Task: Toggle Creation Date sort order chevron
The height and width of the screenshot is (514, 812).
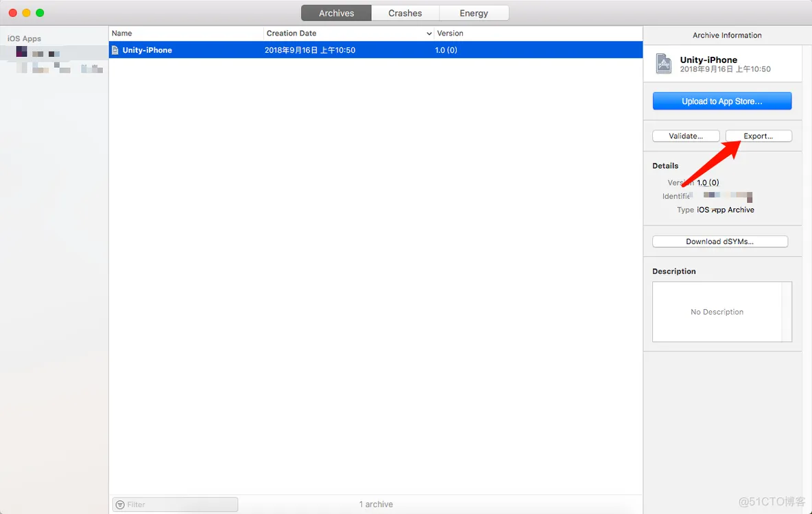Action: pyautogui.click(x=429, y=34)
